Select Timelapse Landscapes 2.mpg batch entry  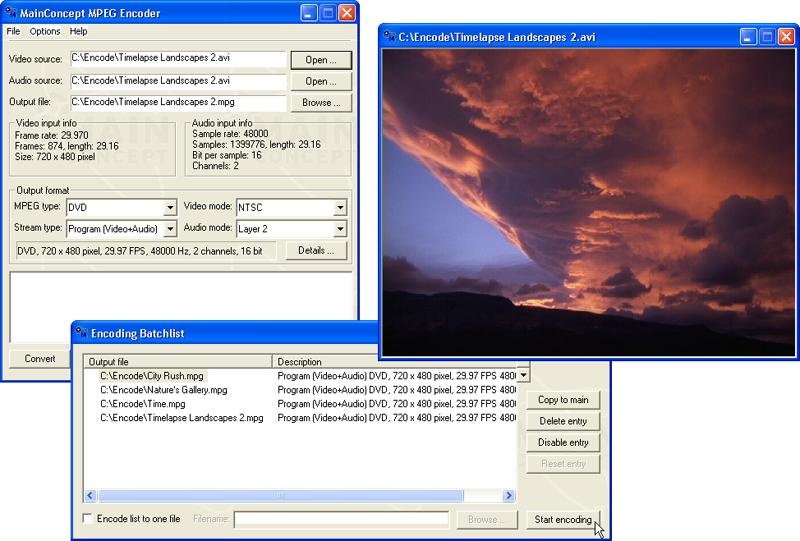pos(181,417)
